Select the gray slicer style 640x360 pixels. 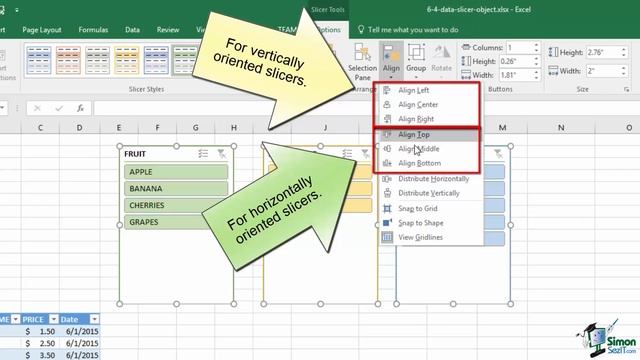point(98,60)
